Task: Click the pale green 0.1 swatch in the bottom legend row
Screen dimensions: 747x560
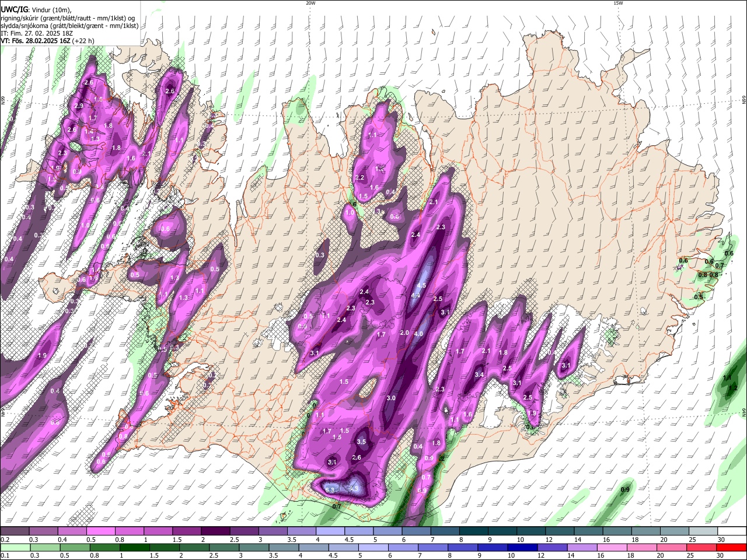Action: coord(15,547)
